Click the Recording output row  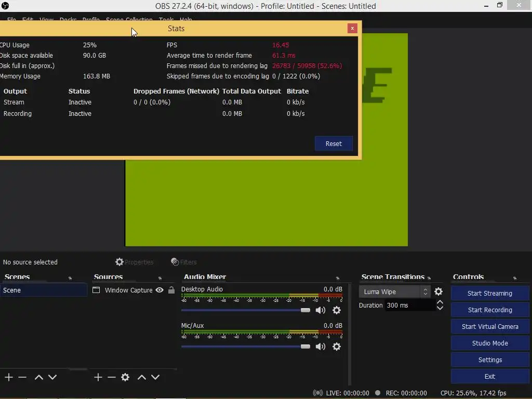(x=154, y=114)
